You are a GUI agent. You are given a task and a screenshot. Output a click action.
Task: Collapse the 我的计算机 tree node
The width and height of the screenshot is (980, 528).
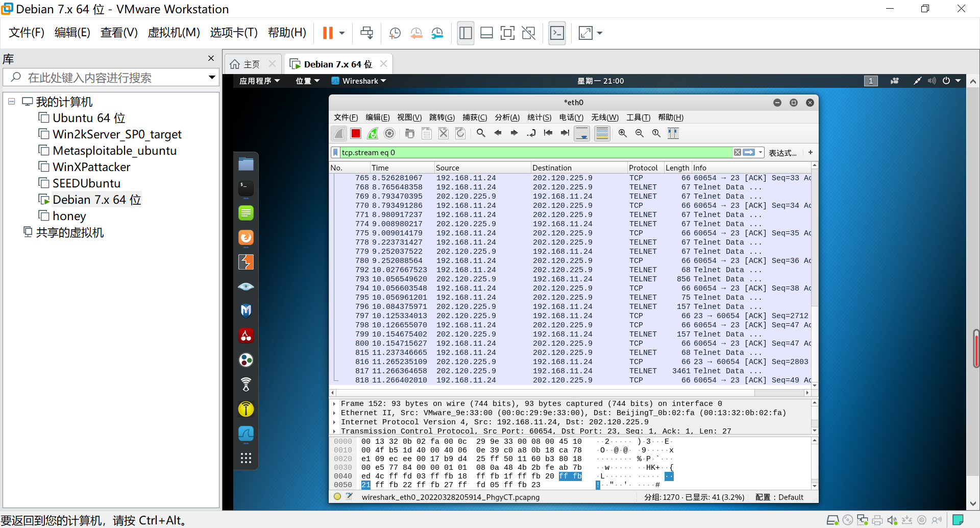point(11,102)
